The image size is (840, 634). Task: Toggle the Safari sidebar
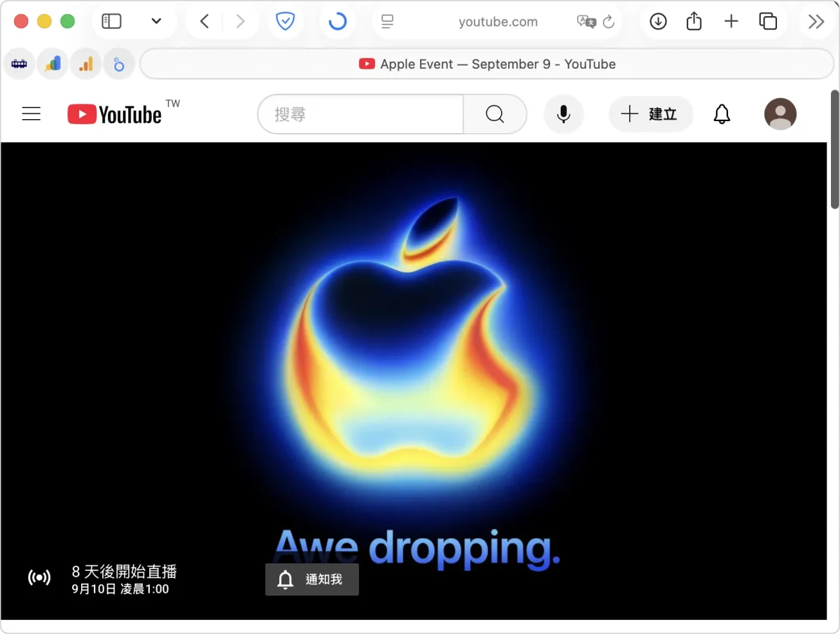[112, 21]
